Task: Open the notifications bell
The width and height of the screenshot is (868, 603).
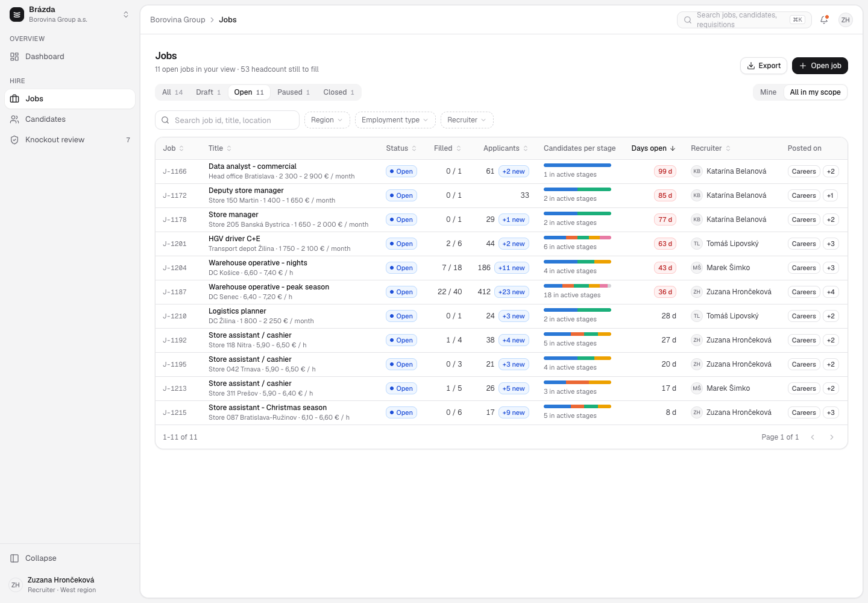Action: 824,20
